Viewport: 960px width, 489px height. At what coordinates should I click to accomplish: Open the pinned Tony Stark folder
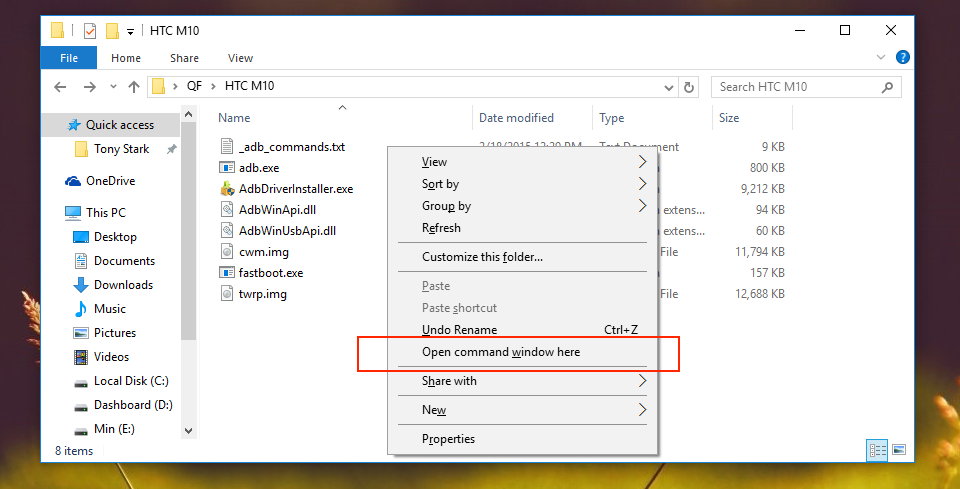coord(121,149)
